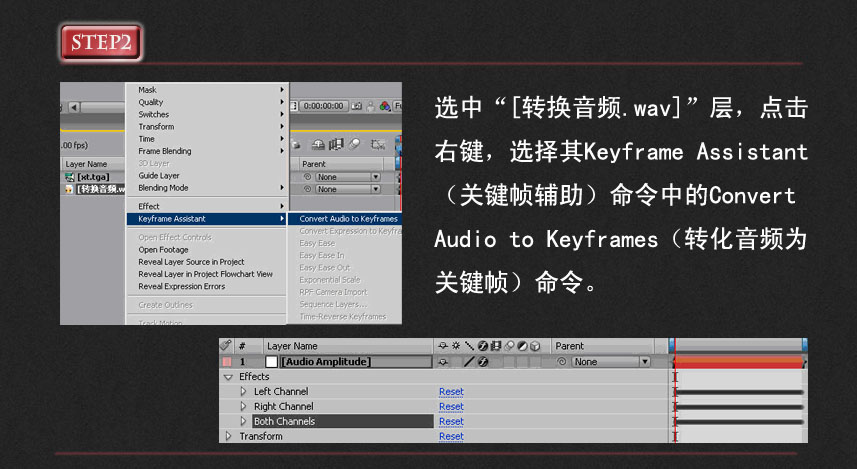
Task: Toggle the hide shy layers toolbar icon
Action: point(318,144)
